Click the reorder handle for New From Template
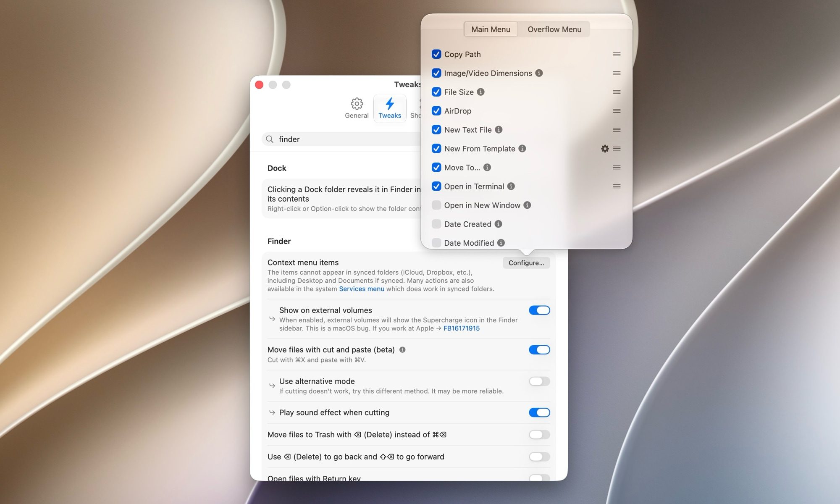Viewport: 840px width, 504px height. tap(617, 149)
